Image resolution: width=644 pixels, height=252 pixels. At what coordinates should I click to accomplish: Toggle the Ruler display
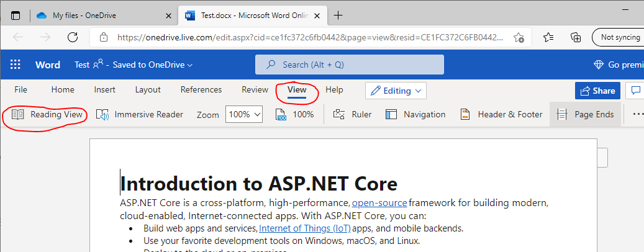[352, 114]
